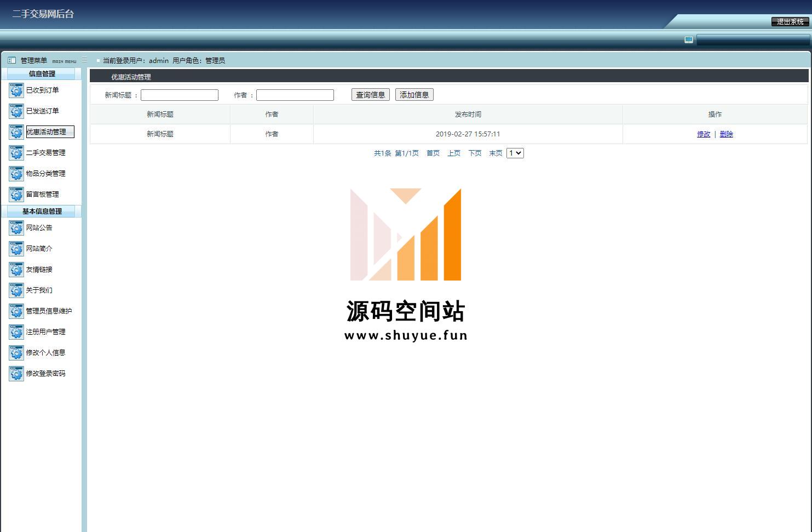Click the 发布时间 column header

468,115
